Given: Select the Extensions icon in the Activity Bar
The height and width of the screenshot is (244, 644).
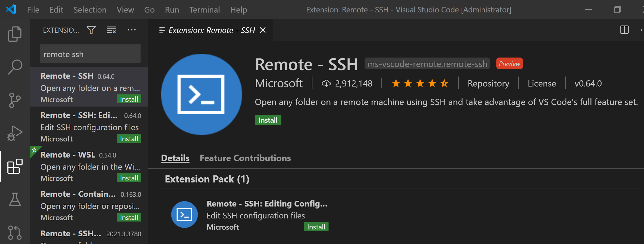Looking at the screenshot, I should coord(14,166).
